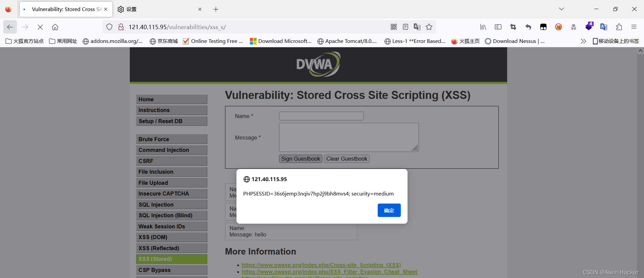Screen dimensions: 644x278
Task: Show more bookmarks with the double chevron
Action: 584,41
